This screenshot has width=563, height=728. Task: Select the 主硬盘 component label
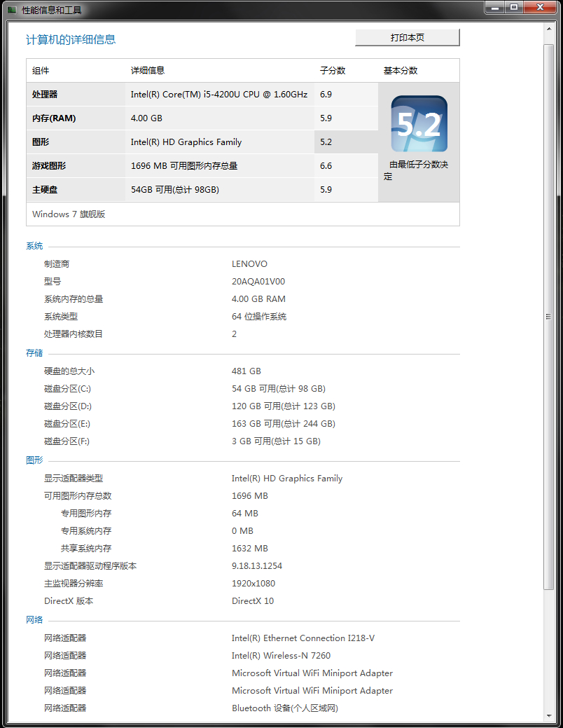pyautogui.click(x=45, y=189)
